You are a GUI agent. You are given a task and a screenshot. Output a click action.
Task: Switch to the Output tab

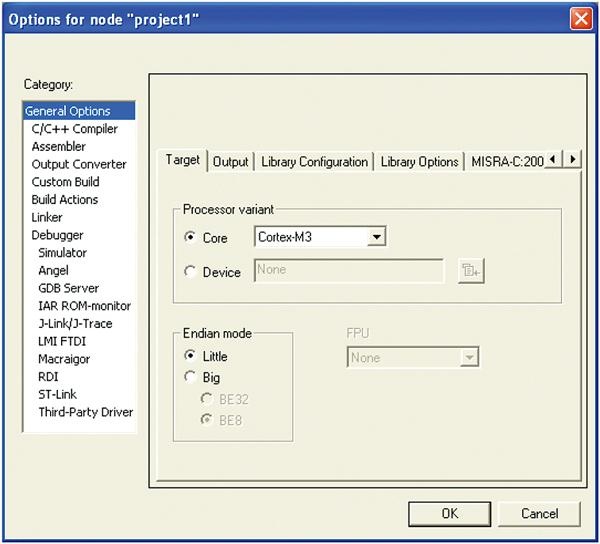(x=230, y=161)
